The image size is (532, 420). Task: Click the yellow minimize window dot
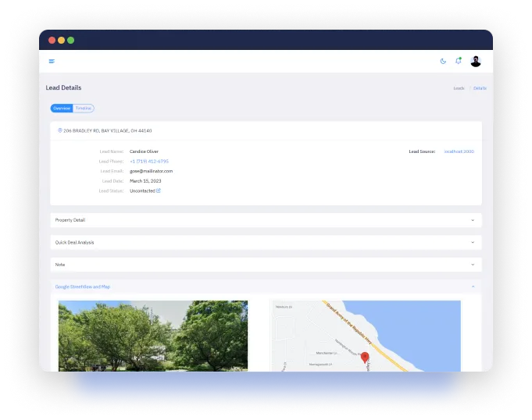(62, 41)
